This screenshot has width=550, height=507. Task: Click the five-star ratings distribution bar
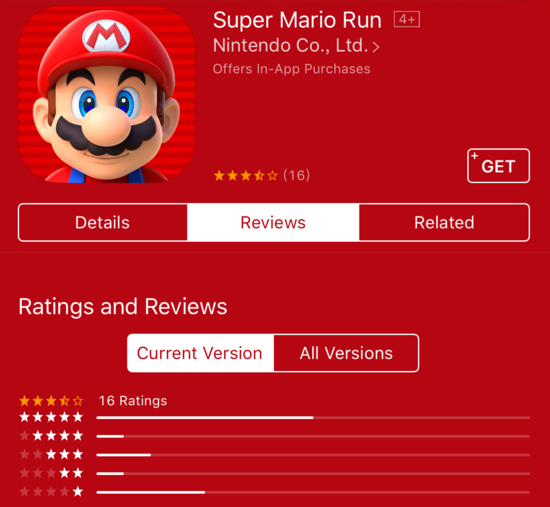[x=313, y=418]
